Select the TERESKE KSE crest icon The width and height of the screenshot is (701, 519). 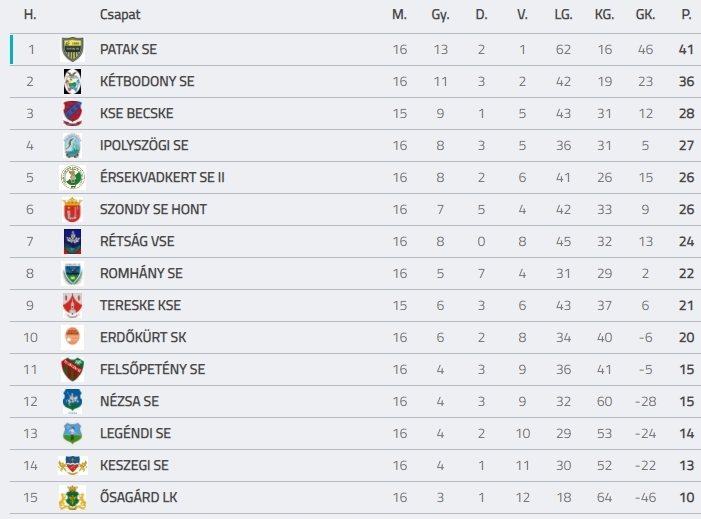pos(72,306)
